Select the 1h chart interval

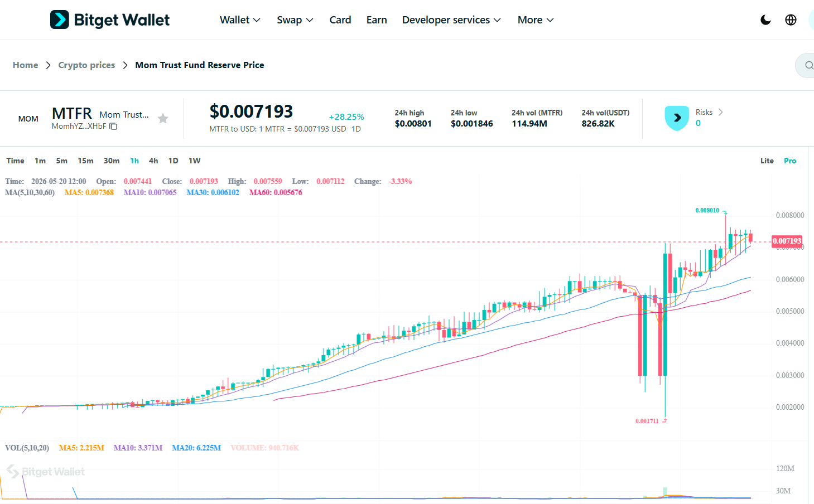[x=134, y=161]
